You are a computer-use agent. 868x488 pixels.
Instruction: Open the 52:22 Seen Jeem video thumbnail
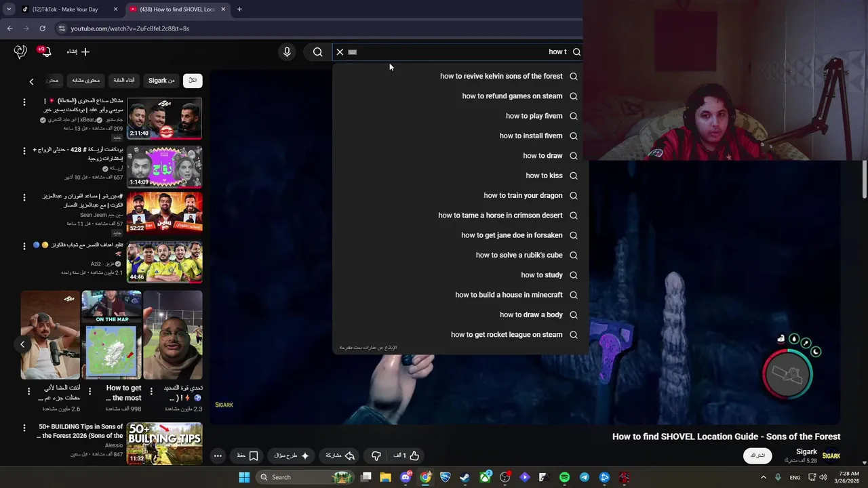164,212
